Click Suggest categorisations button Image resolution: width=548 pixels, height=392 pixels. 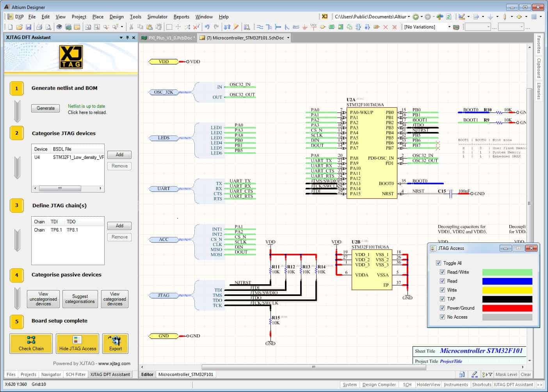[80, 299]
